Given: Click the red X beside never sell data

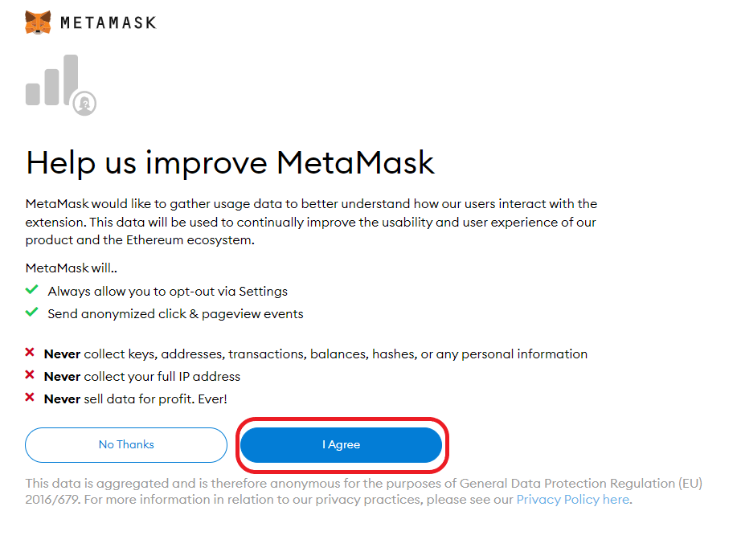Looking at the screenshot, I should coord(30,397).
